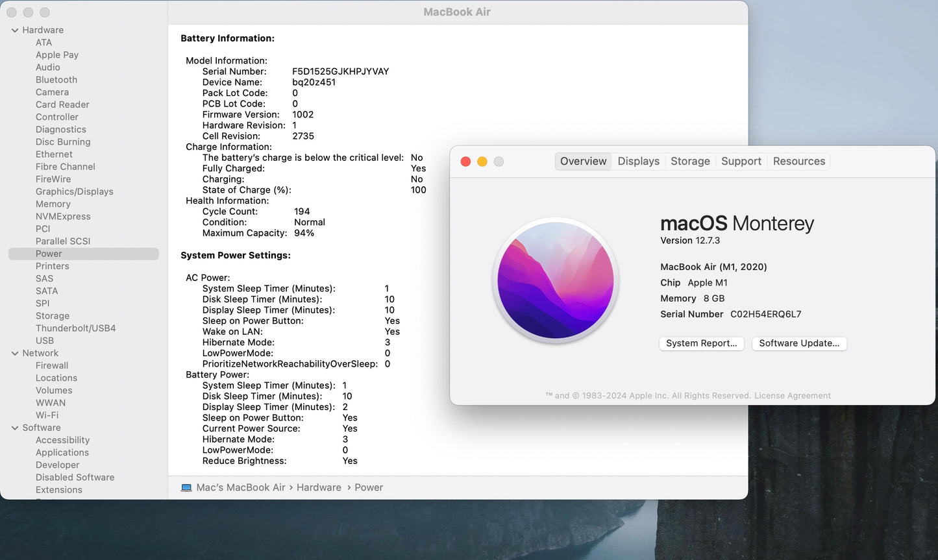
Task: Select Developer under Software
Action: pos(58,465)
